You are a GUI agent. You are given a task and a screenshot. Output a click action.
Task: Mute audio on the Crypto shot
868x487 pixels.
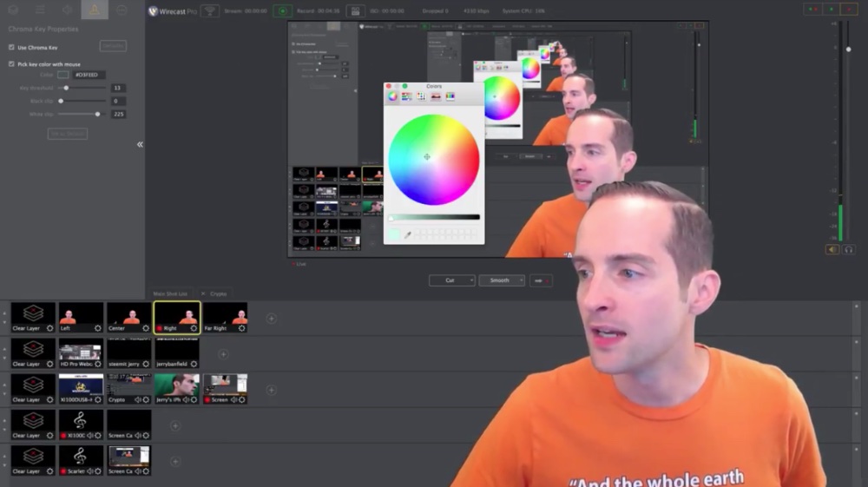[138, 399]
